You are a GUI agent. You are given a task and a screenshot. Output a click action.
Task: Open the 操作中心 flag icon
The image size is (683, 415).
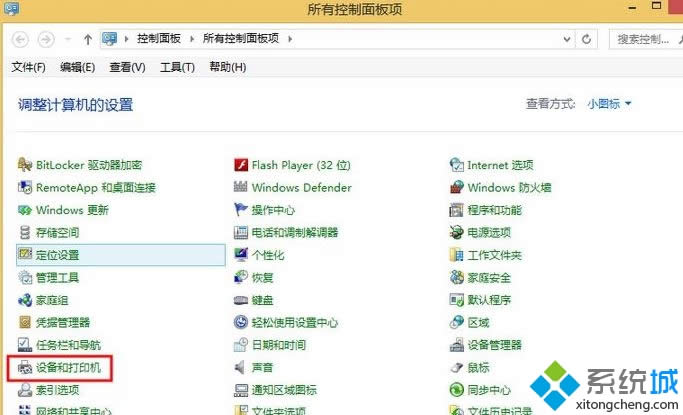tap(241, 210)
